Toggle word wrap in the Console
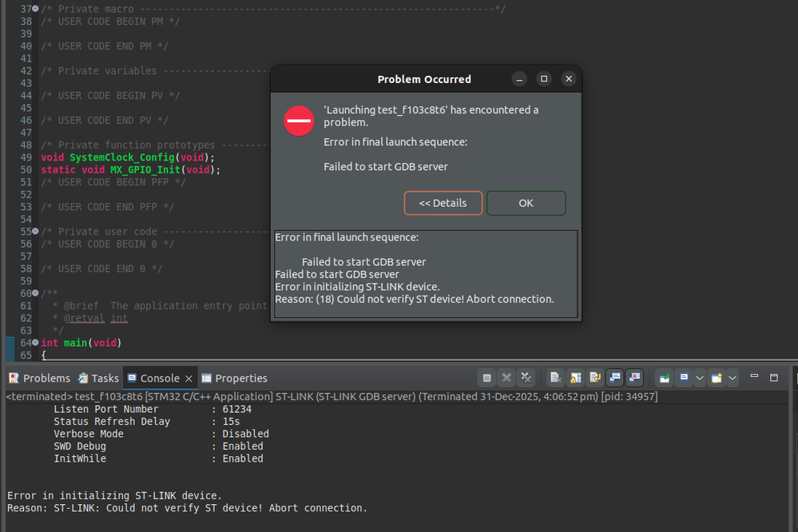The image size is (798, 532). click(594, 378)
